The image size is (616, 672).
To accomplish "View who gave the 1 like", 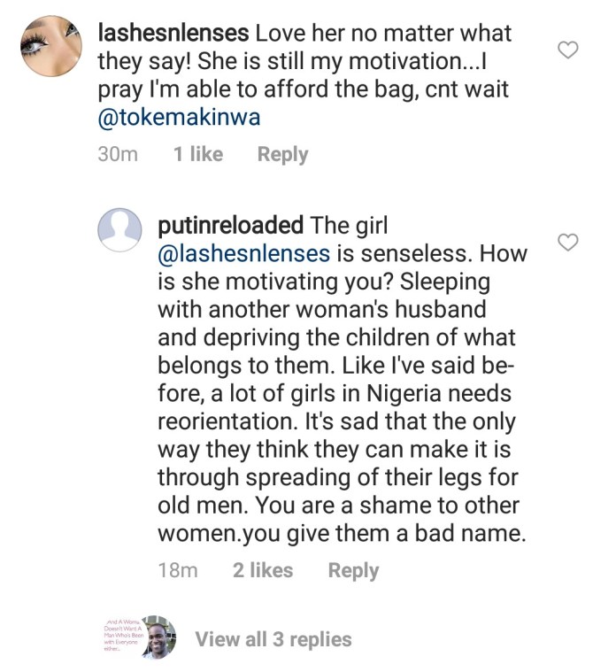I will [x=198, y=154].
